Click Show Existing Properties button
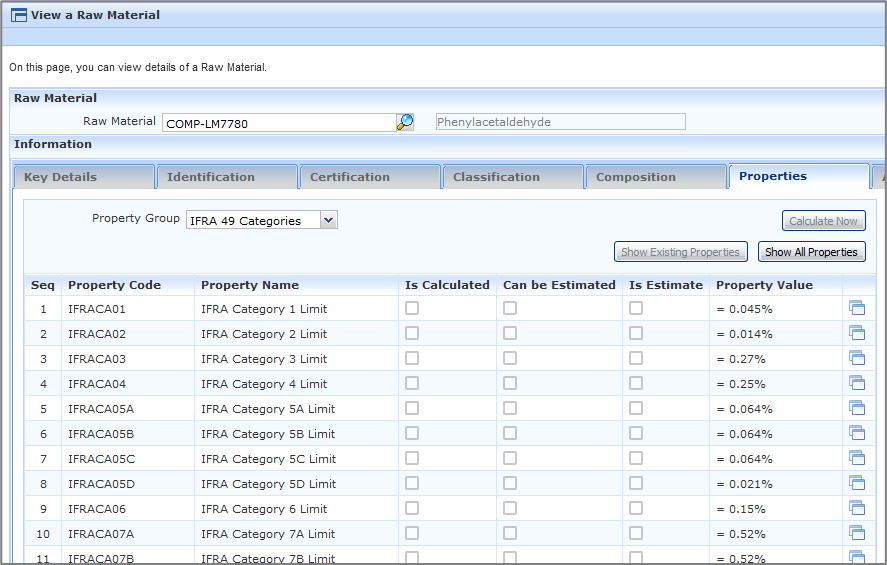887x565 pixels. [x=681, y=252]
